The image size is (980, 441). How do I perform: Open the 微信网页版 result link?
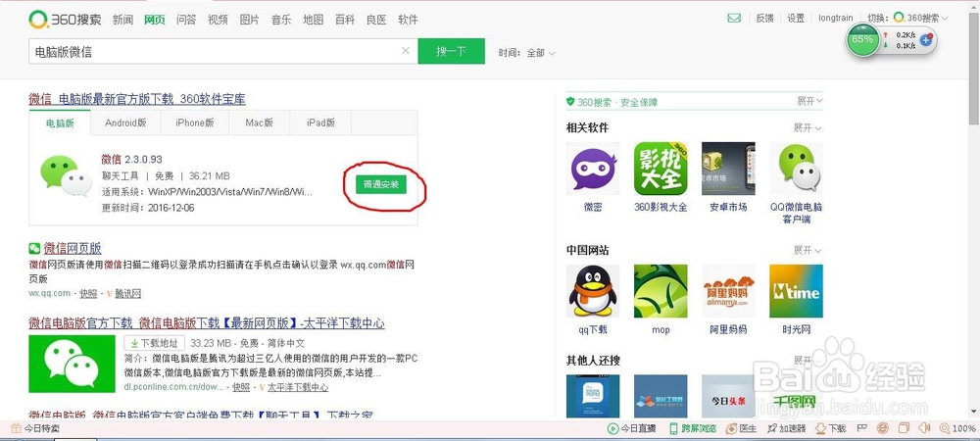[73, 249]
